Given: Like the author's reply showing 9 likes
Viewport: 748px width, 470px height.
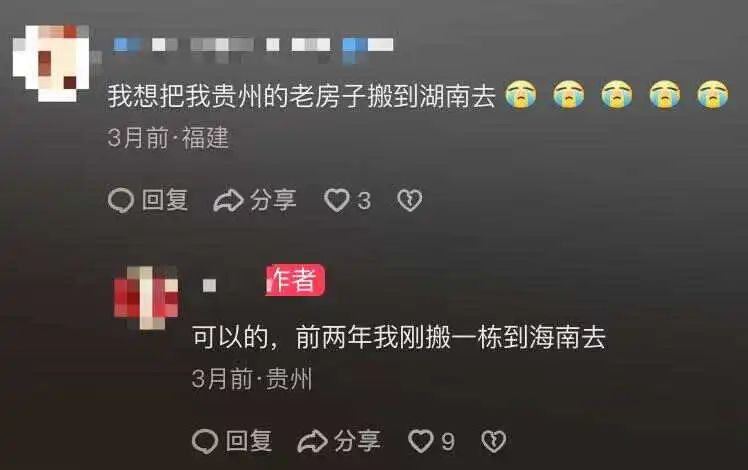Looking at the screenshot, I should tap(421, 441).
